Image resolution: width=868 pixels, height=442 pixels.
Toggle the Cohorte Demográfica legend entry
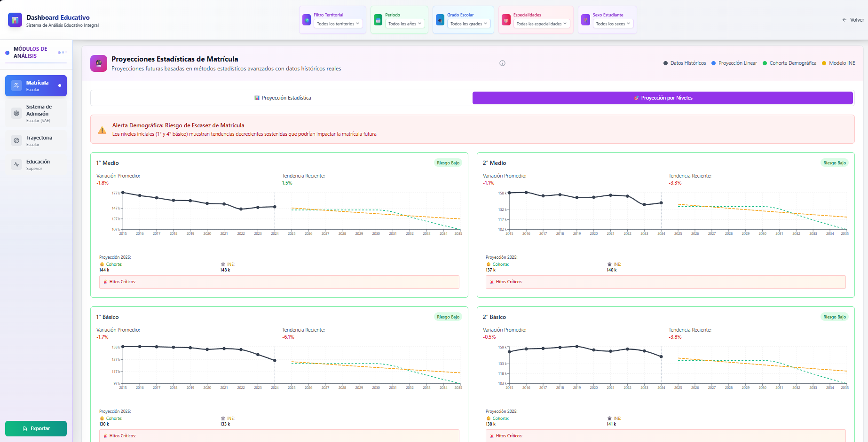[789, 63]
